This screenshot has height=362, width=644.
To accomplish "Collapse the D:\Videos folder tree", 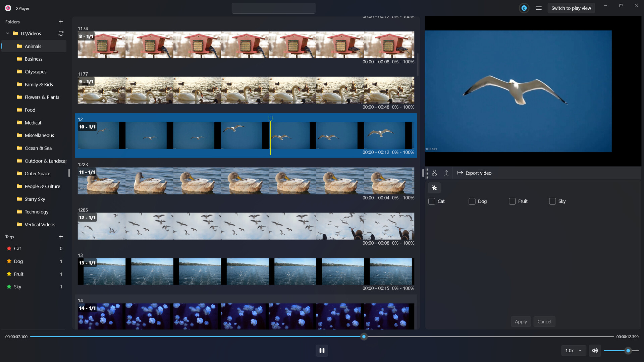I will tap(7, 34).
